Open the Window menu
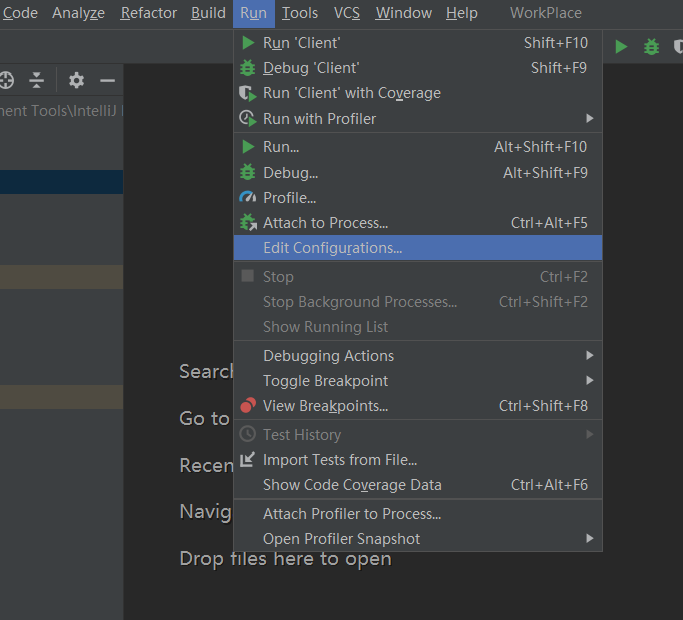 tap(404, 13)
